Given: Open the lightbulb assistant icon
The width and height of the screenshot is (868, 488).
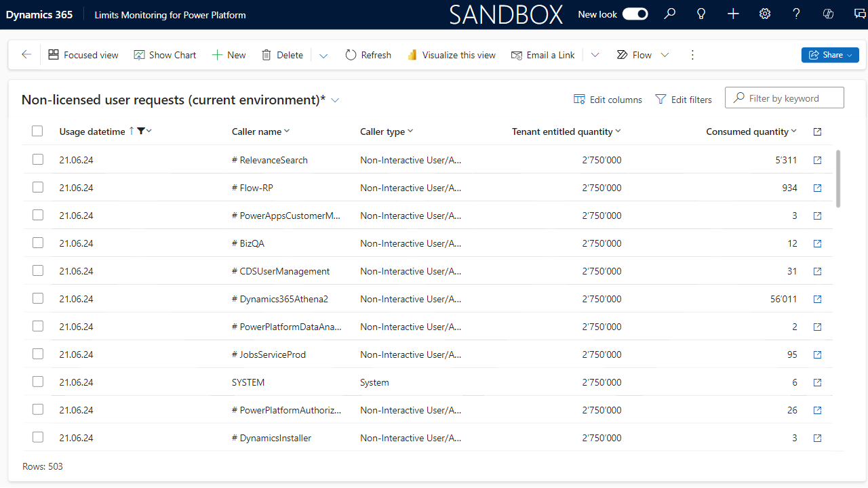Looking at the screenshot, I should click(701, 14).
